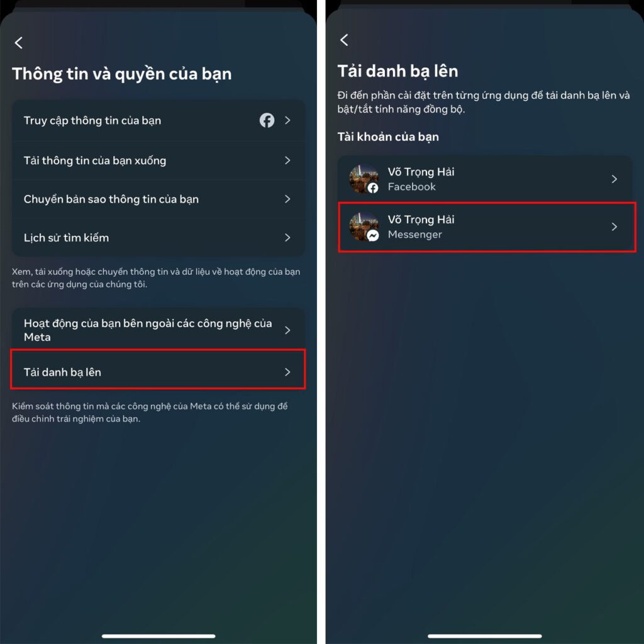This screenshot has height=644, width=644.
Task: Expand chevron next to Lịch sử tìm kiếm
Action: coord(287,238)
